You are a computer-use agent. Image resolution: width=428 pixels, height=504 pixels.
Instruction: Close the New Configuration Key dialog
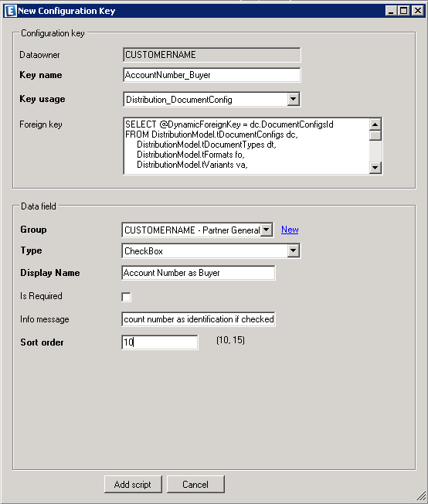click(x=418, y=11)
